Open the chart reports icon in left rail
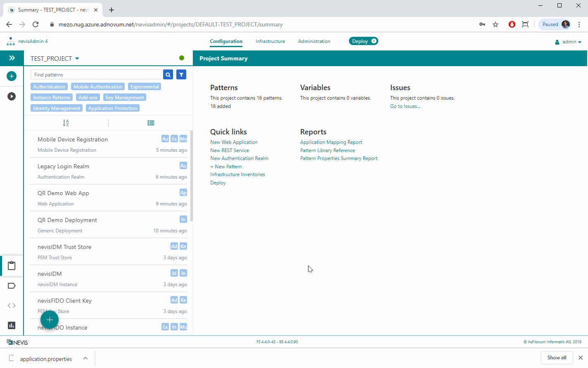The width and height of the screenshot is (588, 368). pyautogui.click(x=12, y=325)
